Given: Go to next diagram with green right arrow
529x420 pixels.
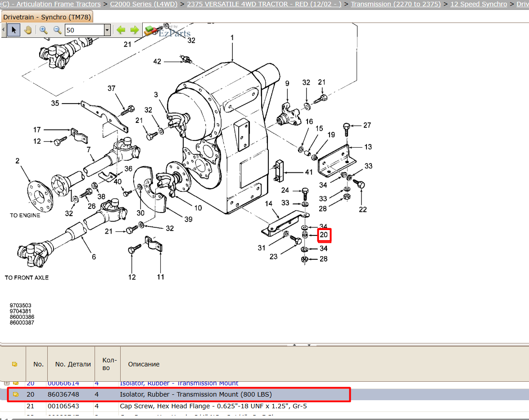Looking at the screenshot, I should [x=135, y=30].
